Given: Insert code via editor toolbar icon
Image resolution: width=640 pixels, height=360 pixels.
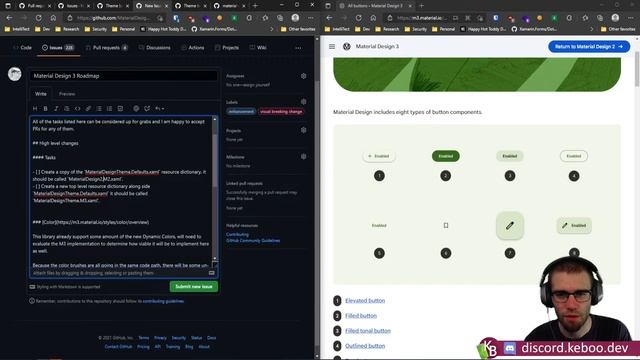Looking at the screenshot, I should point(78,109).
